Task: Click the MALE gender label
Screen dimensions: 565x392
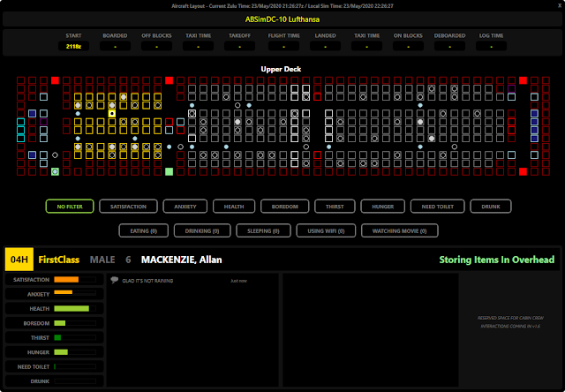Action: click(102, 260)
